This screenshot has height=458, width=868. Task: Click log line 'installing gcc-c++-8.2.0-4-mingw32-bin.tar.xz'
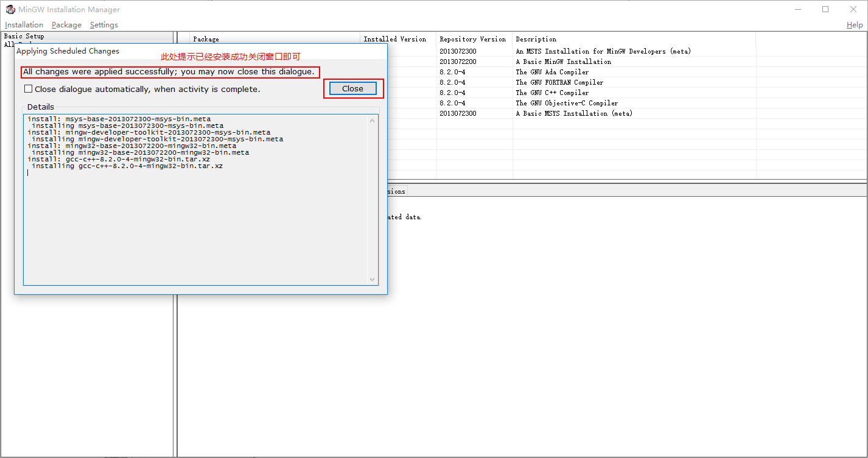point(127,166)
